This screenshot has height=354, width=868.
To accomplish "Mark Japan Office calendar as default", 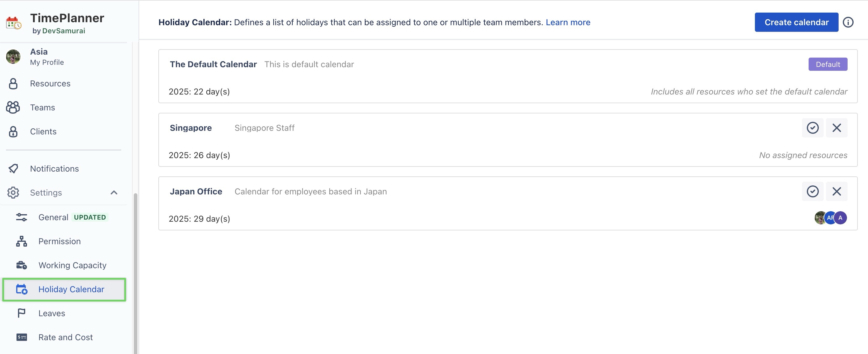I will point(813,191).
